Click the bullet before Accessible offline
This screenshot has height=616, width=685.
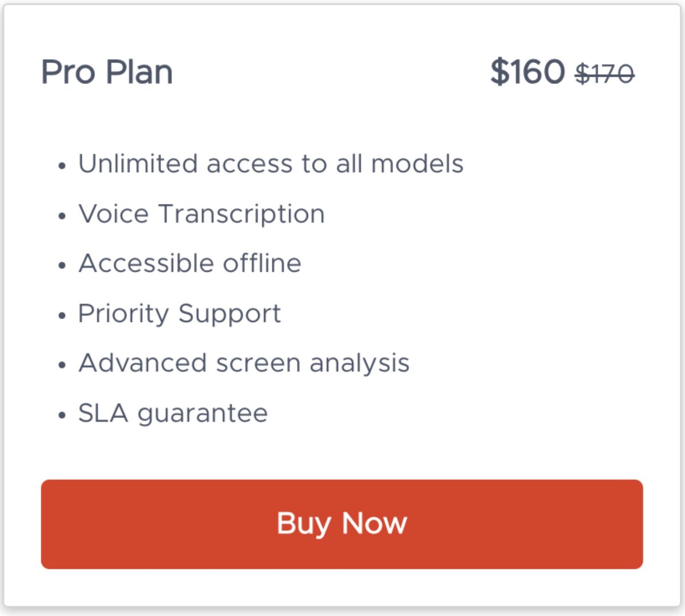click(x=62, y=266)
